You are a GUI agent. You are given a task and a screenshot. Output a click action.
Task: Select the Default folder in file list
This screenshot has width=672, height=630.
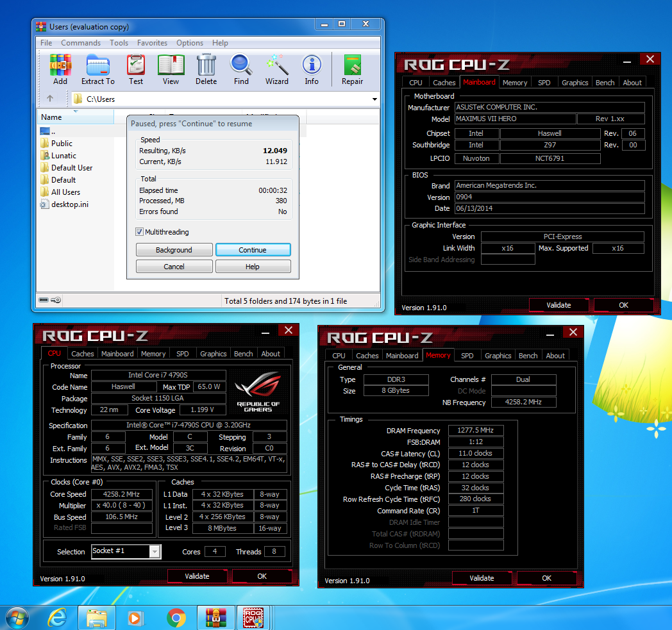pyautogui.click(x=58, y=180)
